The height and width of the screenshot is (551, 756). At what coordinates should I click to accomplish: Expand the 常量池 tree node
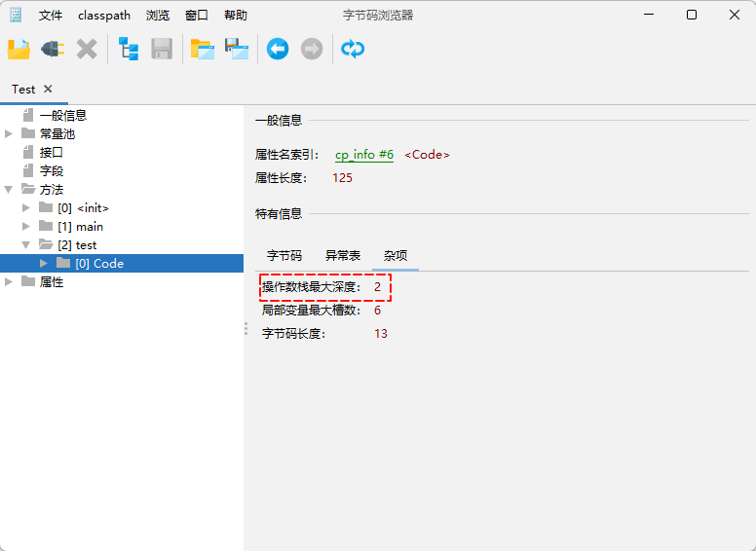point(9,133)
